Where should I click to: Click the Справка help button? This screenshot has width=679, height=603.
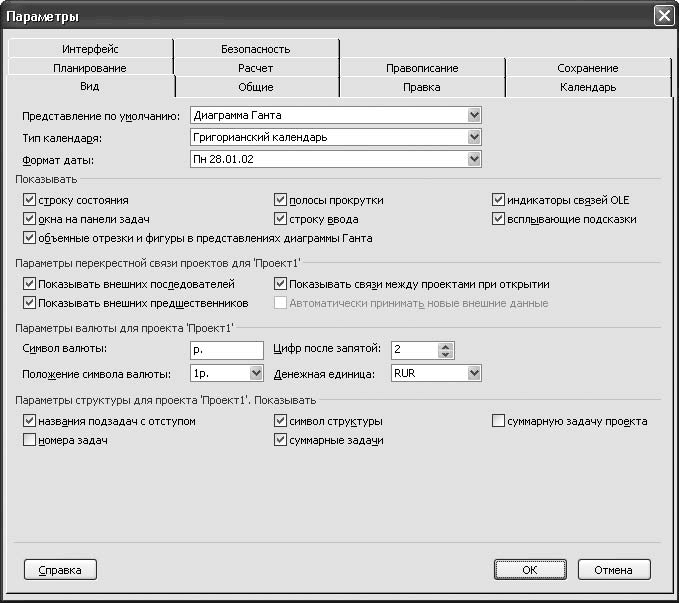pos(60,569)
